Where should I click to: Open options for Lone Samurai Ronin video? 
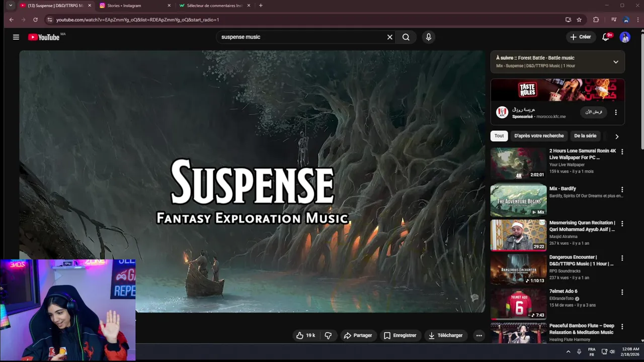pyautogui.click(x=622, y=152)
